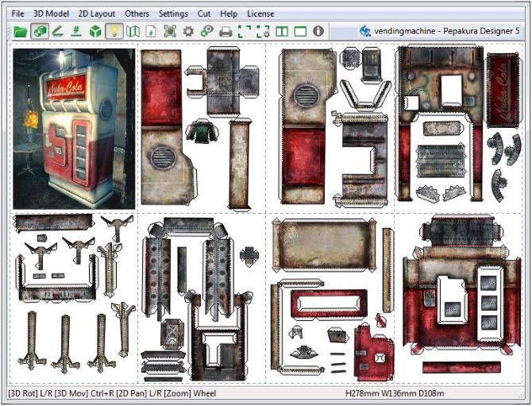This screenshot has height=406, width=532.
Task: Click the Nuka-Cola vending machine reference image
Action: click(74, 129)
